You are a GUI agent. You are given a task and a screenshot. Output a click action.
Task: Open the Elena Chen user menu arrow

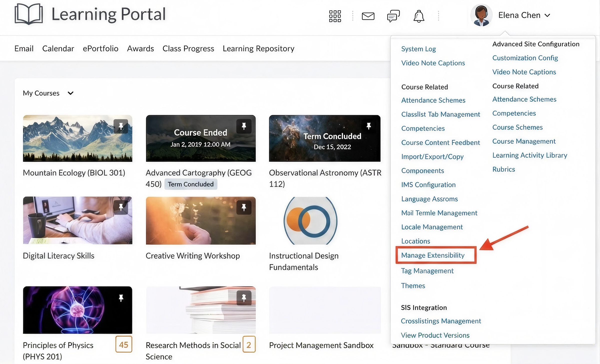[x=547, y=15]
